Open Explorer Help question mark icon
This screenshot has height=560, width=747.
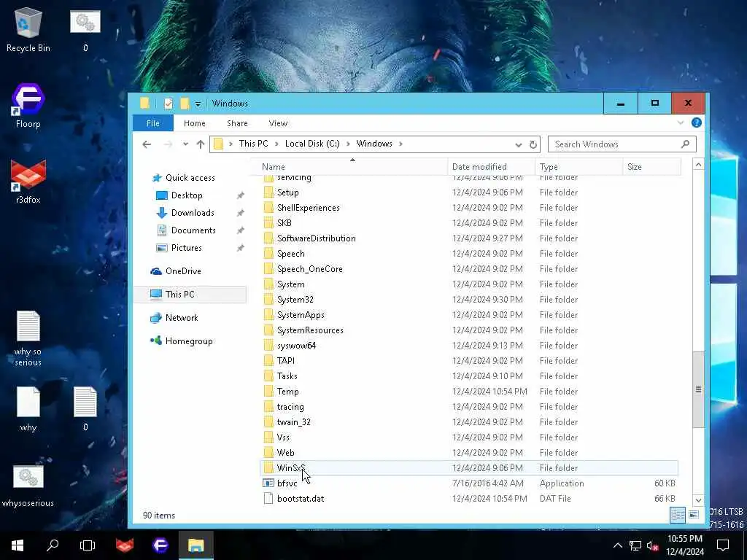697,122
